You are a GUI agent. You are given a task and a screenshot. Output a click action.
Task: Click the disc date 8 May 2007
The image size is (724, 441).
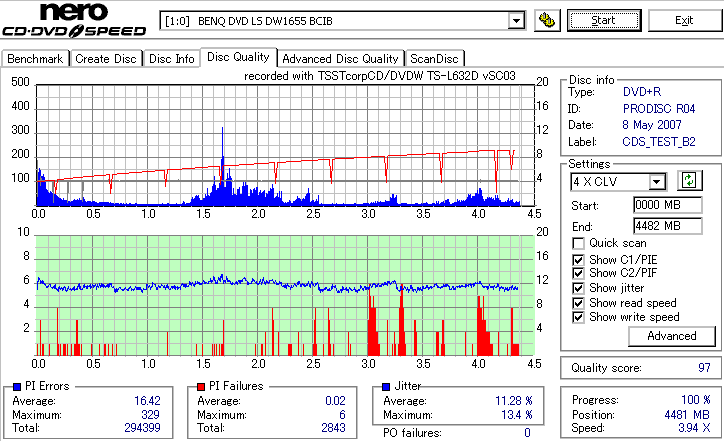coord(652,125)
